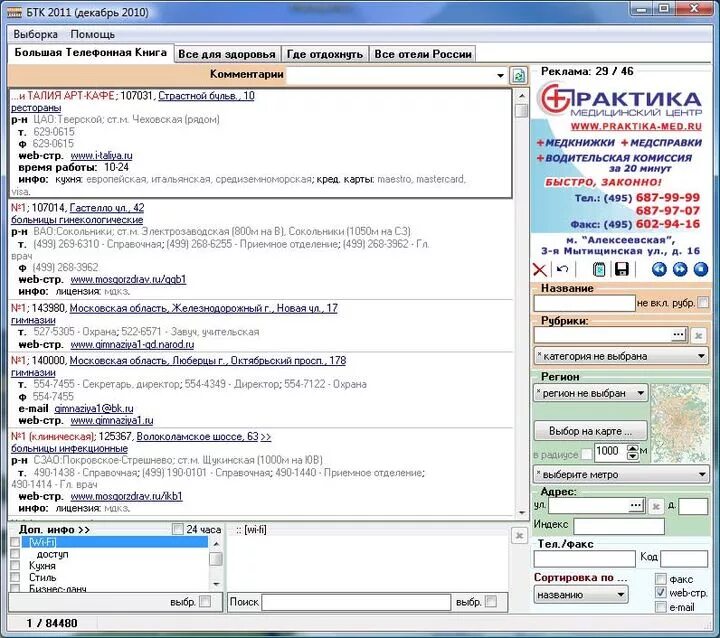Open the Помощь menu
Image resolution: width=720 pixels, height=638 pixels.
pyautogui.click(x=93, y=34)
